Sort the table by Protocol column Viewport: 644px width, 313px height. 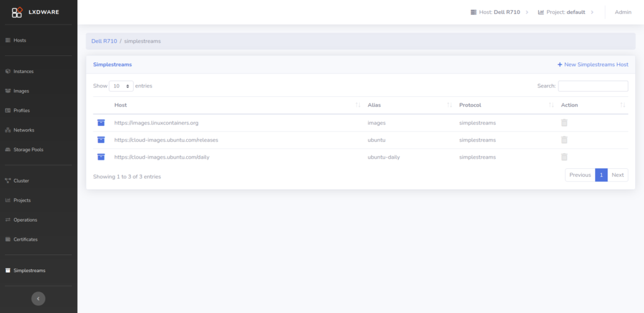(x=506, y=105)
